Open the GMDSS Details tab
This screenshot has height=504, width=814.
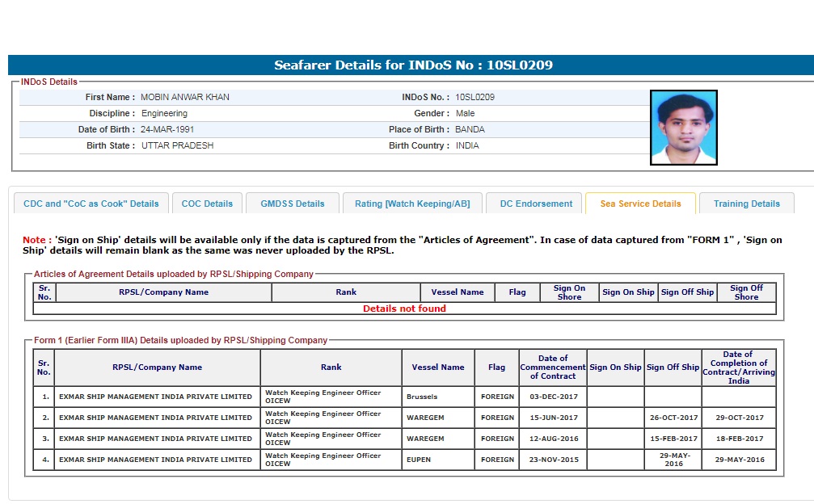pos(292,204)
